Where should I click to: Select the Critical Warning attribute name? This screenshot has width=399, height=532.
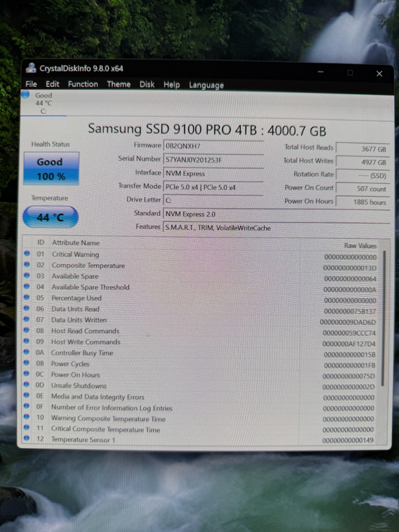coord(76,254)
